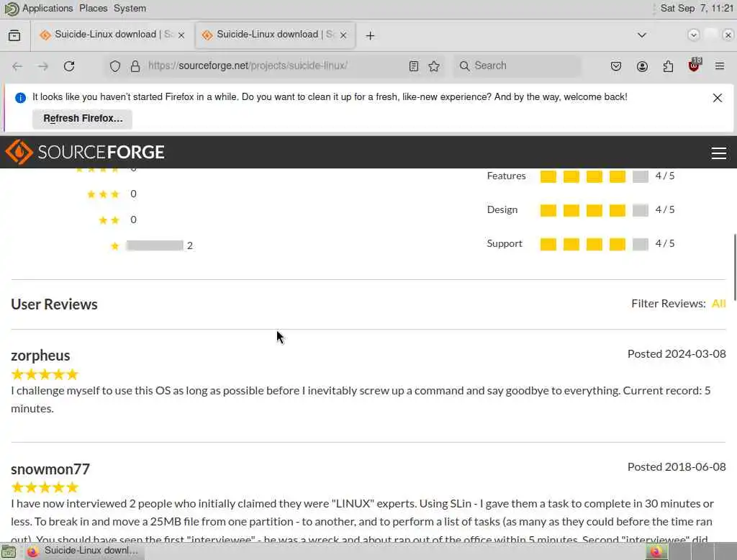Click the three-star rating row

coord(112,194)
